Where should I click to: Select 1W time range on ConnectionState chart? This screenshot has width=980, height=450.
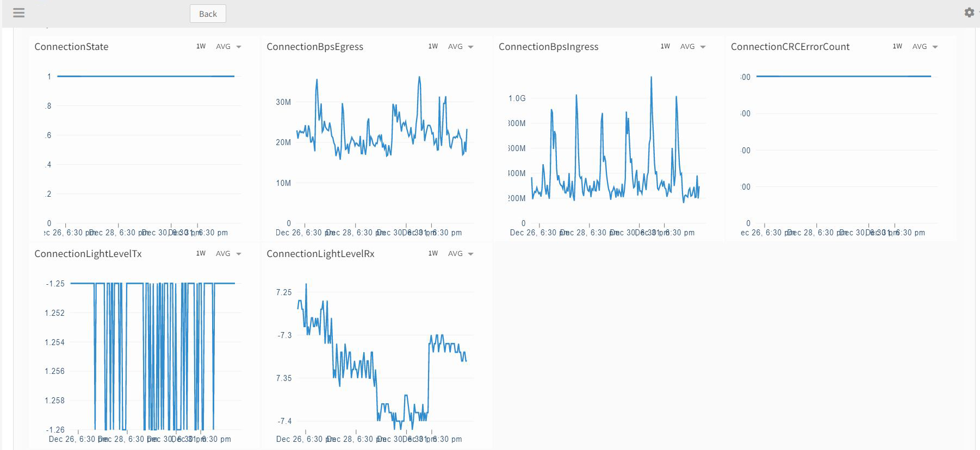click(201, 47)
